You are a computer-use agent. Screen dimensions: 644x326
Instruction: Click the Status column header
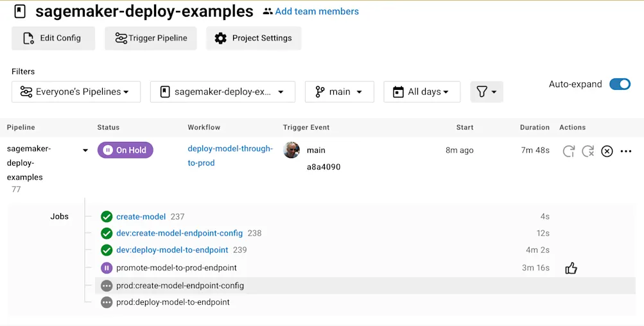[109, 127]
